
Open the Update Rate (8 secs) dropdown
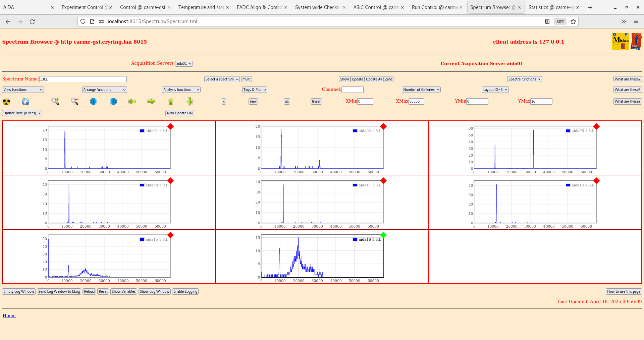click(22, 113)
